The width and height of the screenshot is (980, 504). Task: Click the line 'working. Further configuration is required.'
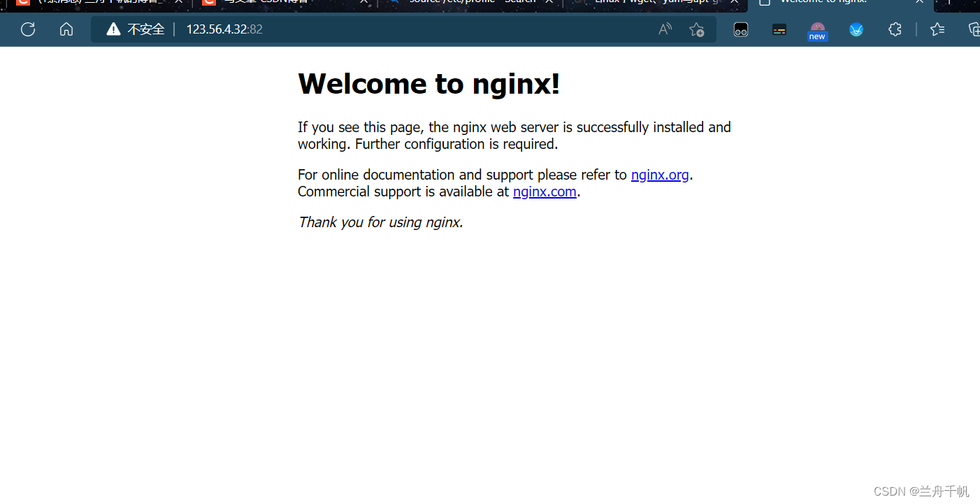428,144
